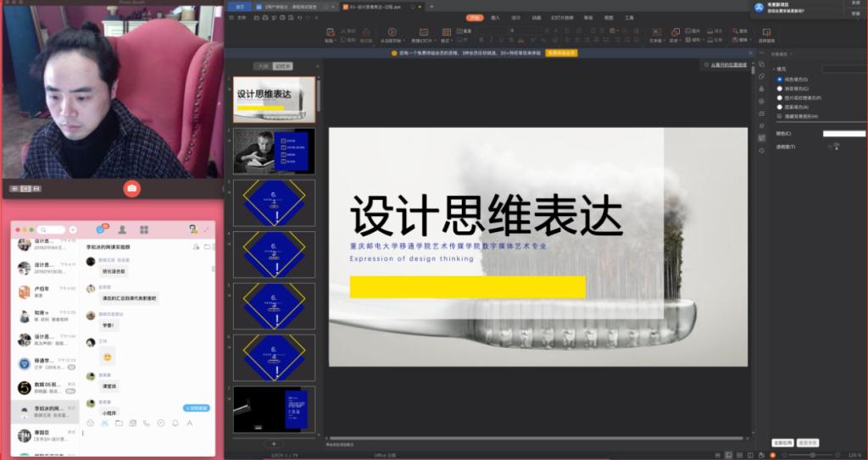This screenshot has width=868, height=460.
Task: Open the fill preset dropdown in properties panel
Action: coord(843,69)
